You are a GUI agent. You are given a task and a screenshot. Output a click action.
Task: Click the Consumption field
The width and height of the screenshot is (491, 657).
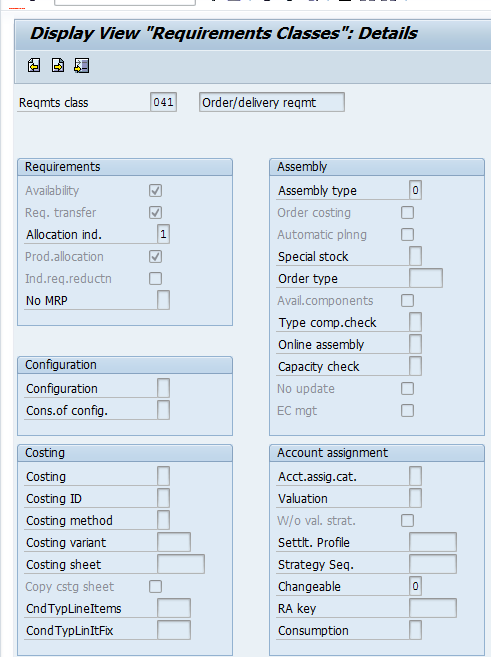tap(415, 630)
